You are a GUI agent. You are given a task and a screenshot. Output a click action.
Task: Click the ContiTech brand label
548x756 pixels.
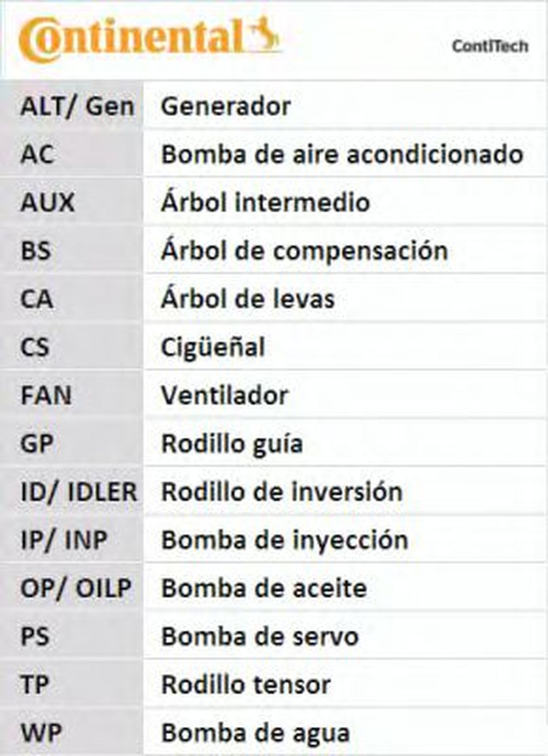click(x=490, y=46)
